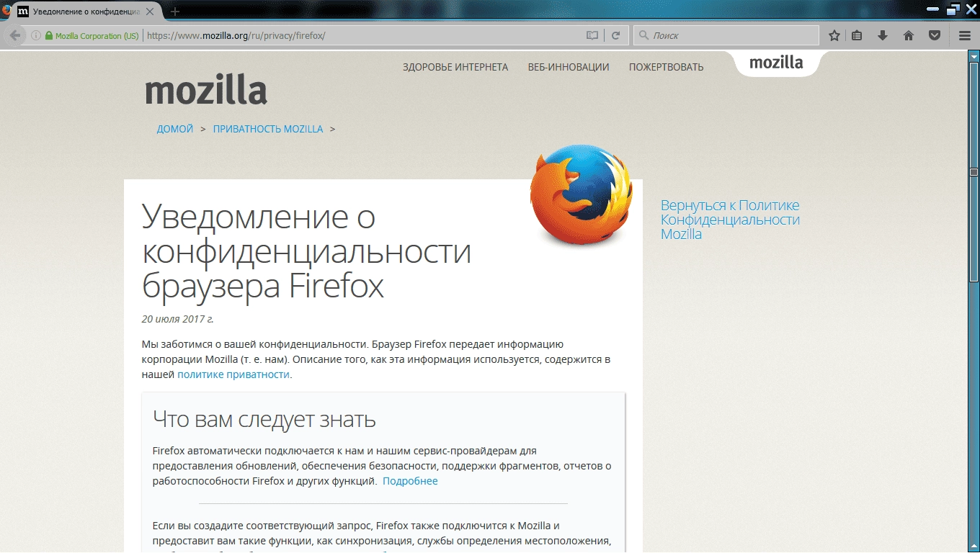Go back using the back arrow button

(15, 35)
